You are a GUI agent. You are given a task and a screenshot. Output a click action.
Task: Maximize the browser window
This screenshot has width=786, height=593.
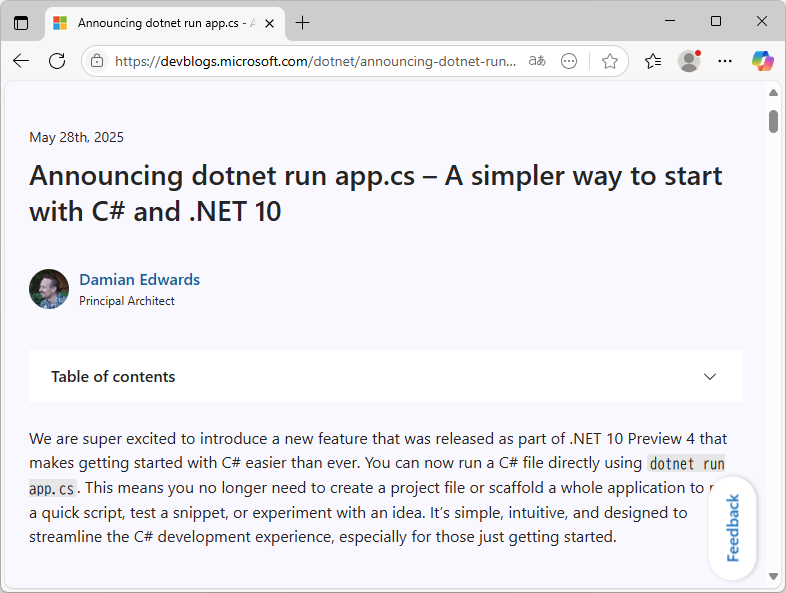716,21
